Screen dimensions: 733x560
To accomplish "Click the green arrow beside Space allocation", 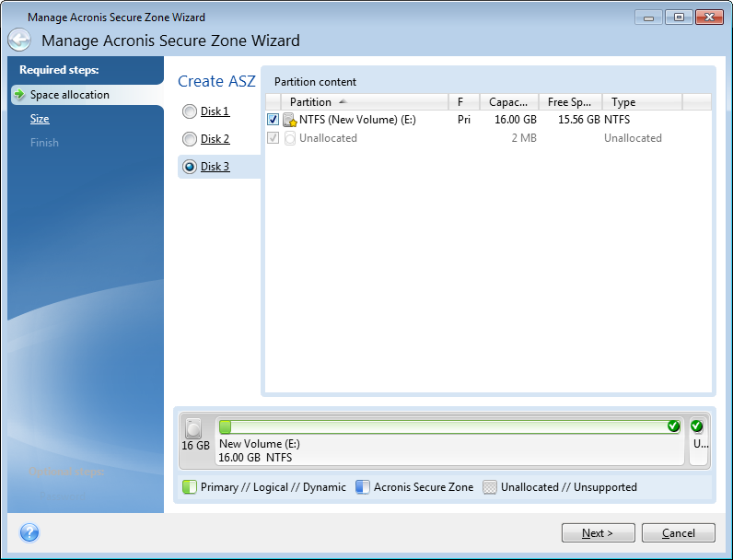I will [x=19, y=95].
